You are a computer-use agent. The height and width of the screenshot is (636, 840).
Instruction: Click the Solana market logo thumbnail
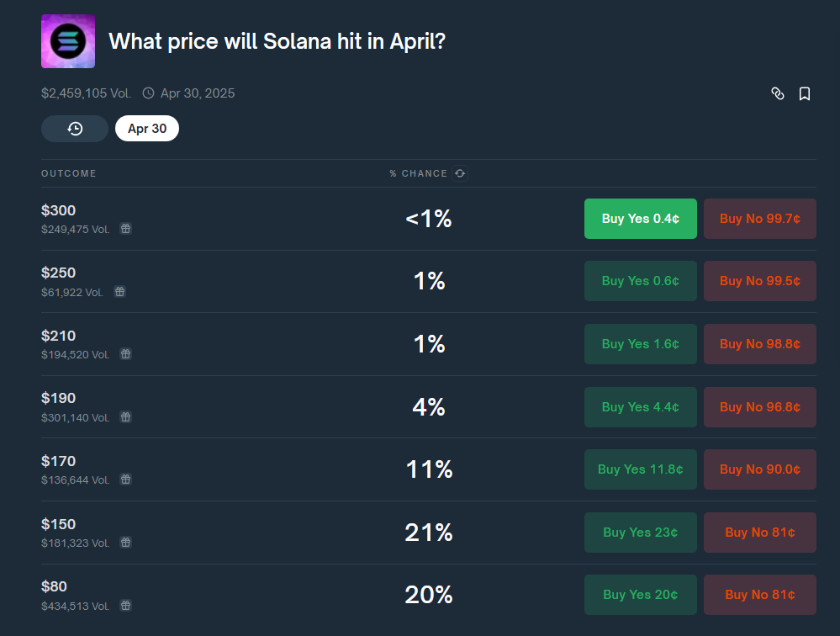tap(68, 41)
